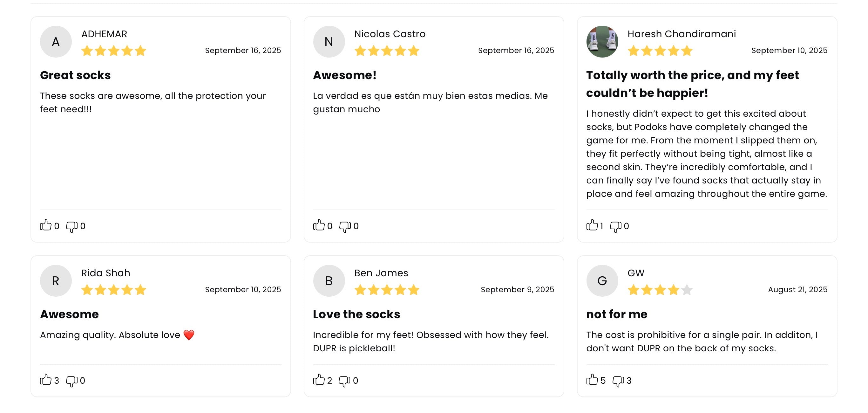
Task: Click Rida Shah's letter R avatar
Action: point(56,281)
